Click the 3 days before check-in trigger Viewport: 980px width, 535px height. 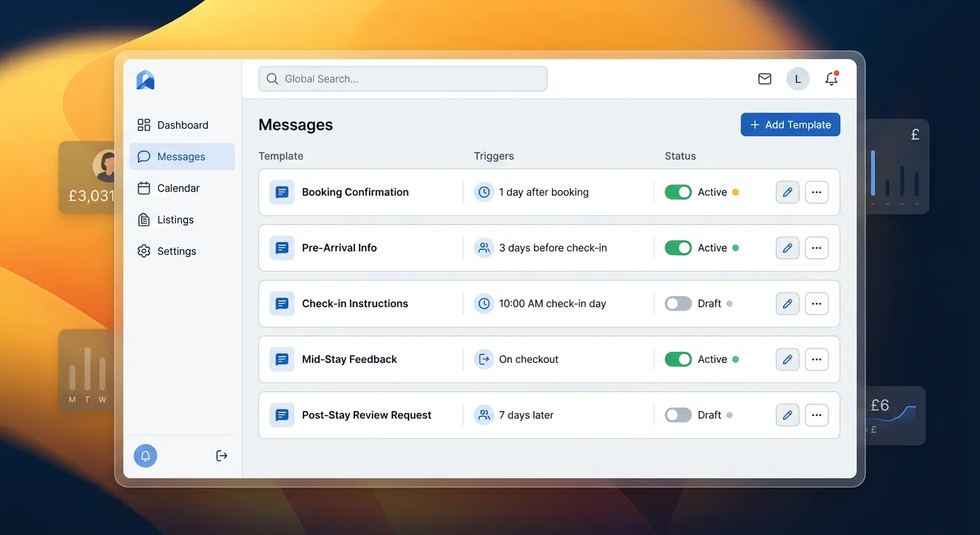point(553,248)
